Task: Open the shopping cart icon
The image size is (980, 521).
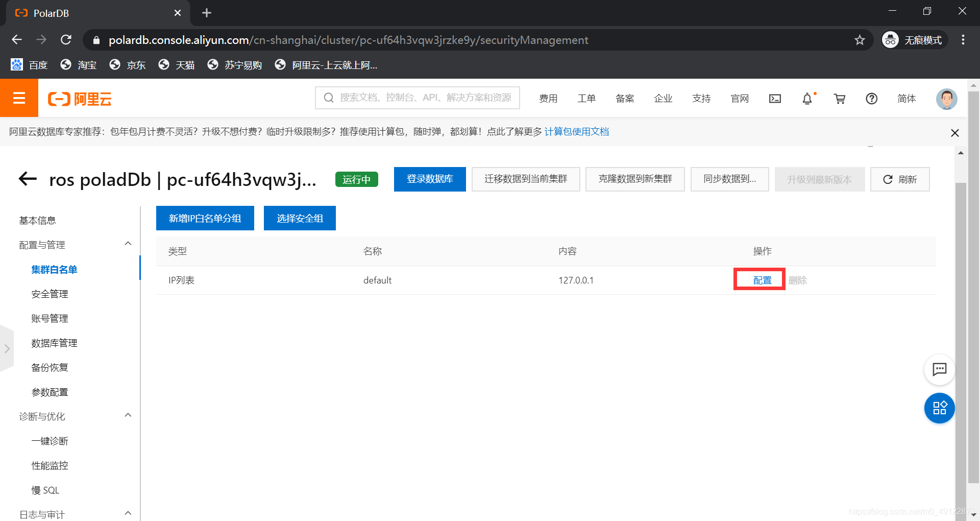Action: [x=839, y=99]
